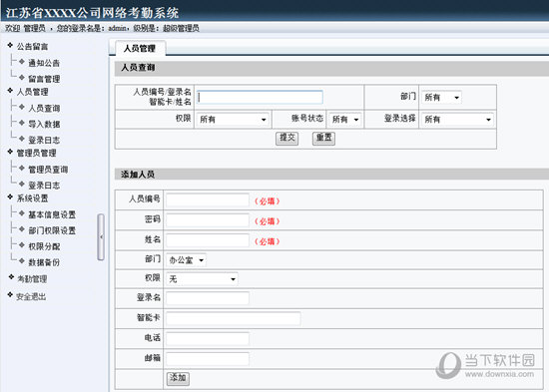The height and width of the screenshot is (392, 549).
Task: Open 登录日志 under 人员管理
Action: (x=44, y=140)
